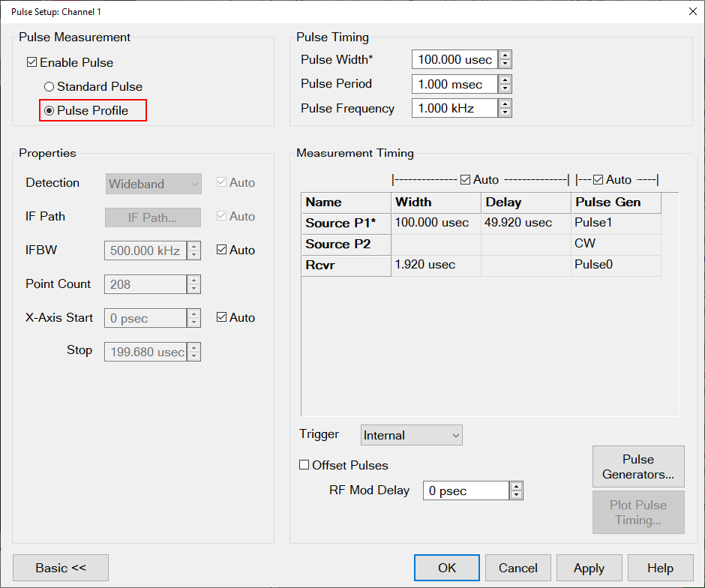Decrease Pulse Period using the down arrow
This screenshot has height=588, width=705.
pos(505,88)
